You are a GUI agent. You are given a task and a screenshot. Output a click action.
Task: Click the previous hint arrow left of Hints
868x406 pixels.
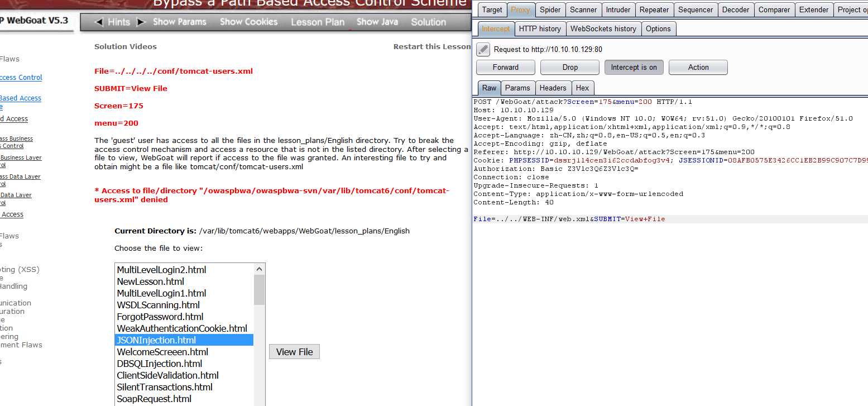[99, 22]
